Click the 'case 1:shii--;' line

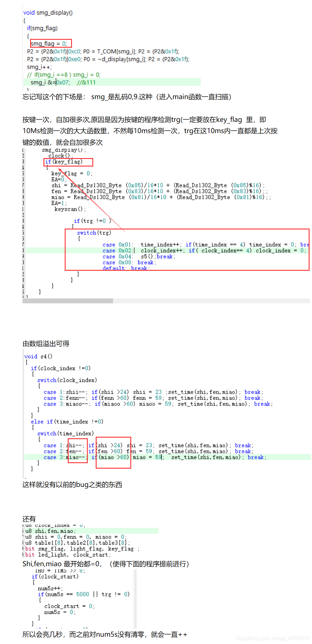pos(153,392)
